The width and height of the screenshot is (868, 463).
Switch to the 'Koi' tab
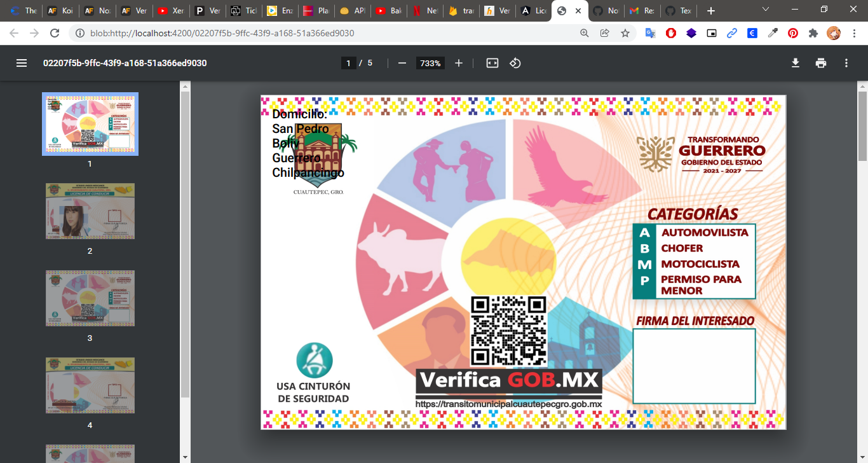coord(62,11)
